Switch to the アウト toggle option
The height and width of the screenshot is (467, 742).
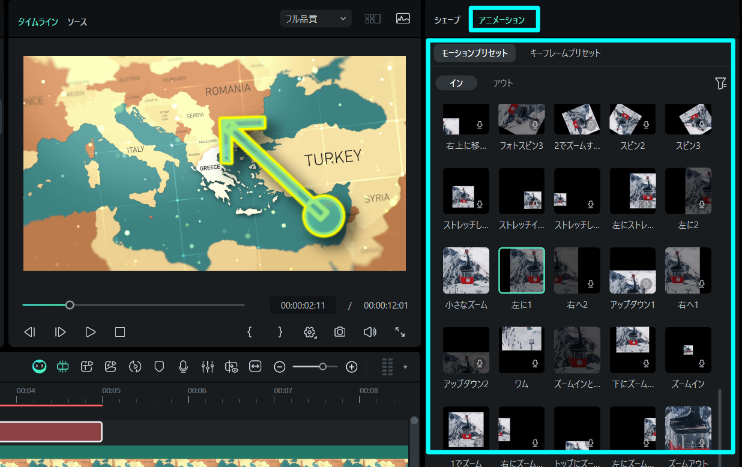coord(505,83)
